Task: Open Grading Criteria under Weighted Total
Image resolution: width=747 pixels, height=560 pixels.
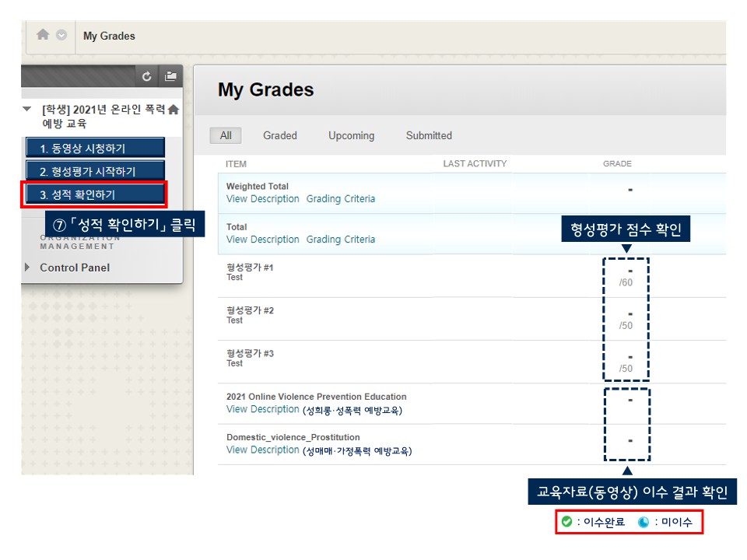Action: [340, 199]
